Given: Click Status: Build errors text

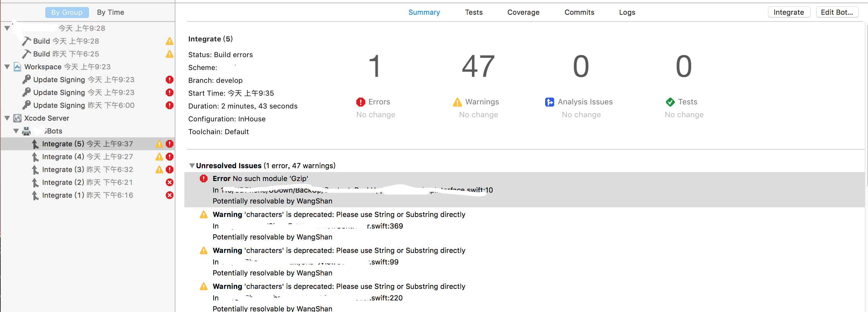Looking at the screenshot, I should click(x=220, y=55).
